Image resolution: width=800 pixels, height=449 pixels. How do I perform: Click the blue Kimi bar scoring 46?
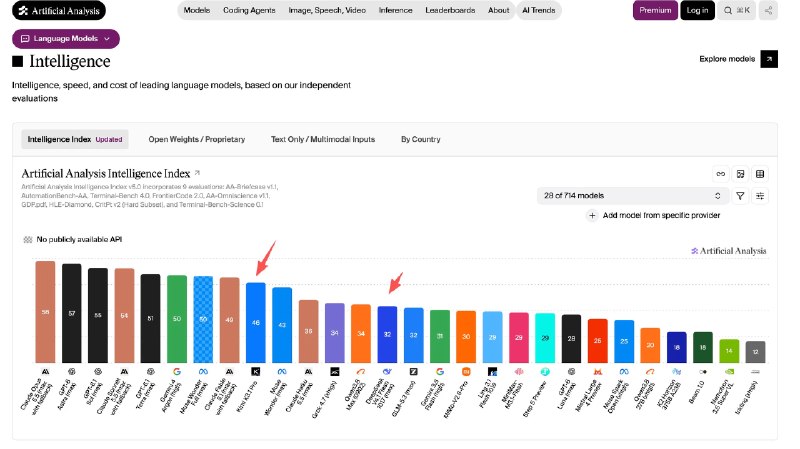click(256, 323)
